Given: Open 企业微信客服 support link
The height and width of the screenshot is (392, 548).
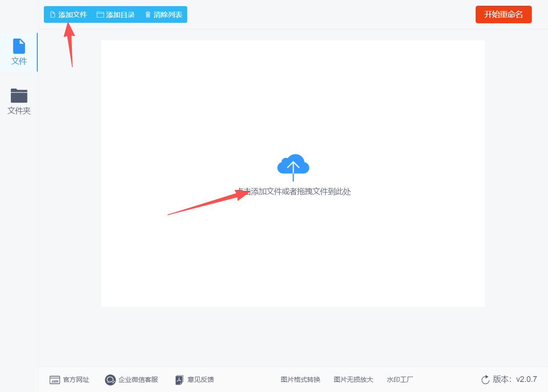Looking at the screenshot, I should click(132, 380).
